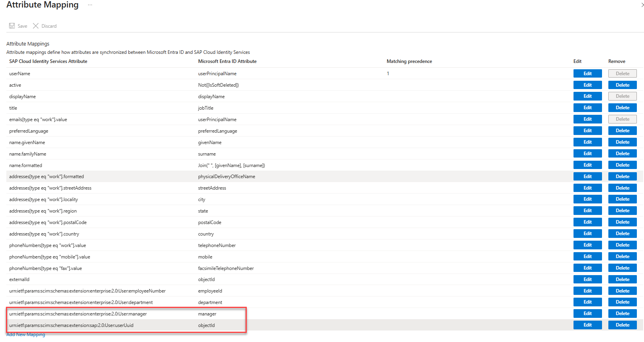Click the chevron arrow at the top right

point(642,5)
